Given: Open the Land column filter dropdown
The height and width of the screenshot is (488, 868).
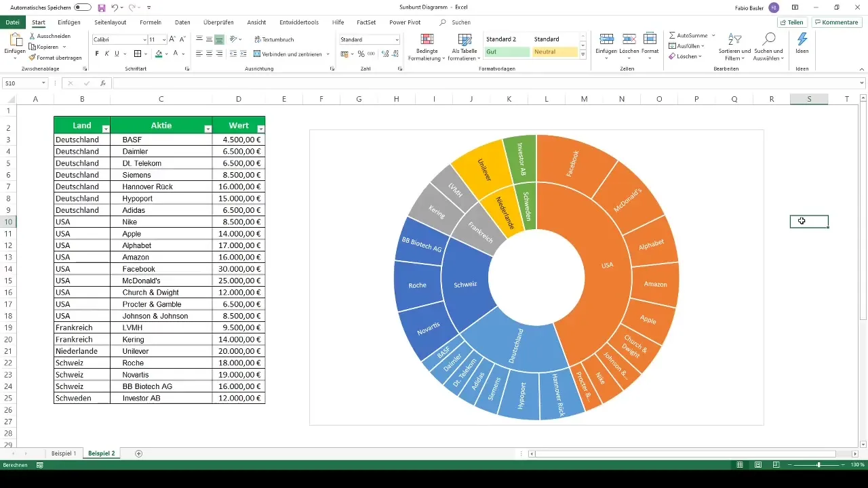Looking at the screenshot, I should (x=105, y=129).
